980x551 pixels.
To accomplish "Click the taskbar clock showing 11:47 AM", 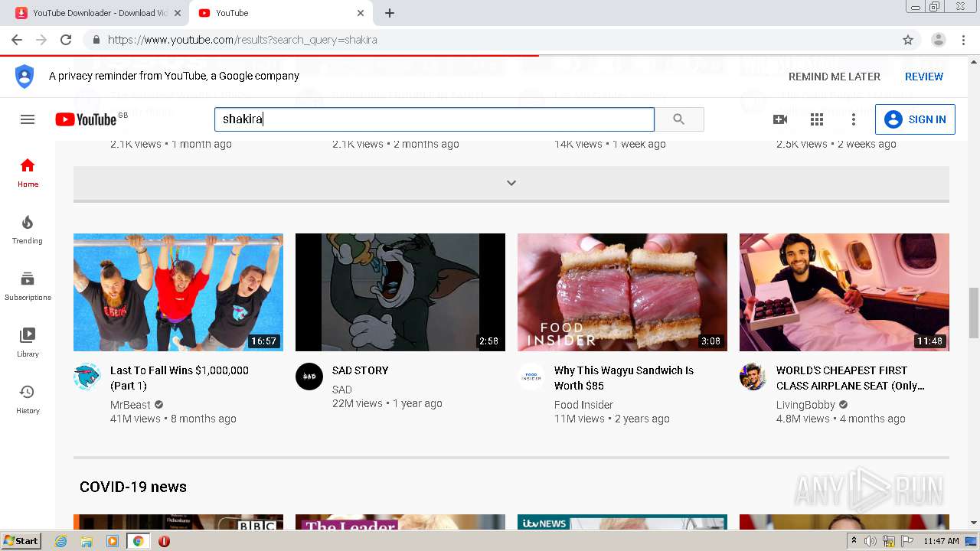I will [941, 541].
